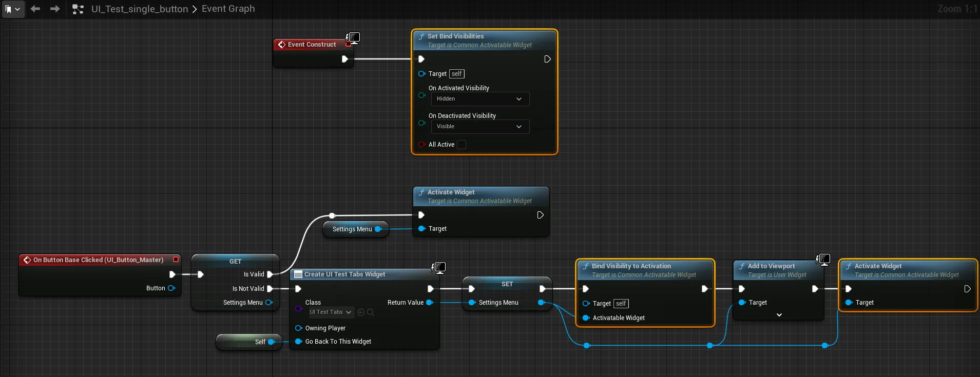Viewport: 980px width, 377px height.
Task: Open the Class dropdown showing UI Test Tabs
Action: pos(331,312)
